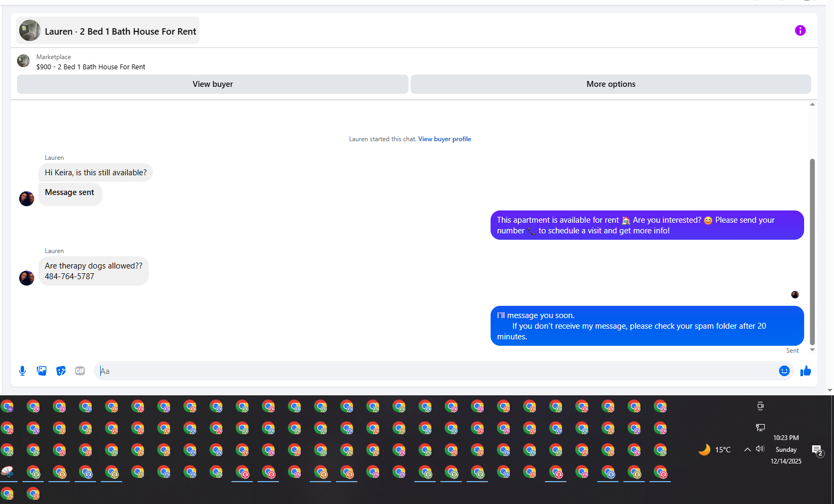Select the "Hi Keira, is this still available?" message
The height and width of the screenshot is (504, 834).
(x=95, y=173)
